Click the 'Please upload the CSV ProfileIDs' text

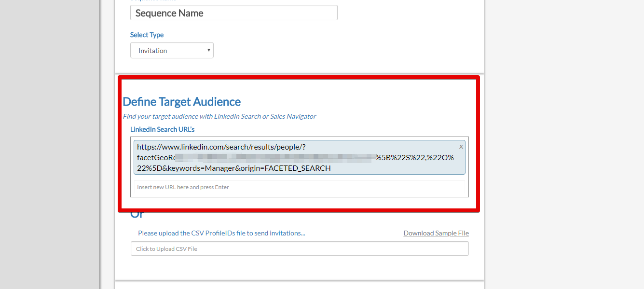(x=221, y=233)
